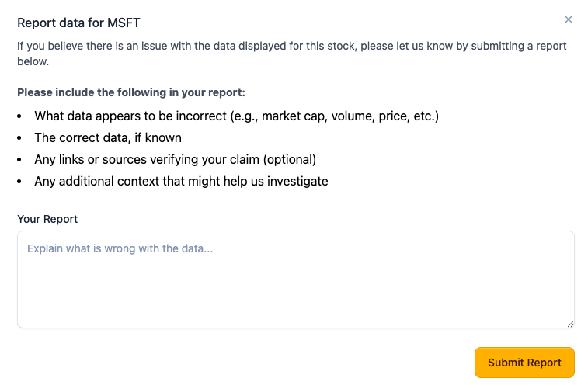Click the 'Any links or sources' list item
588x392 pixels.
coord(175,160)
